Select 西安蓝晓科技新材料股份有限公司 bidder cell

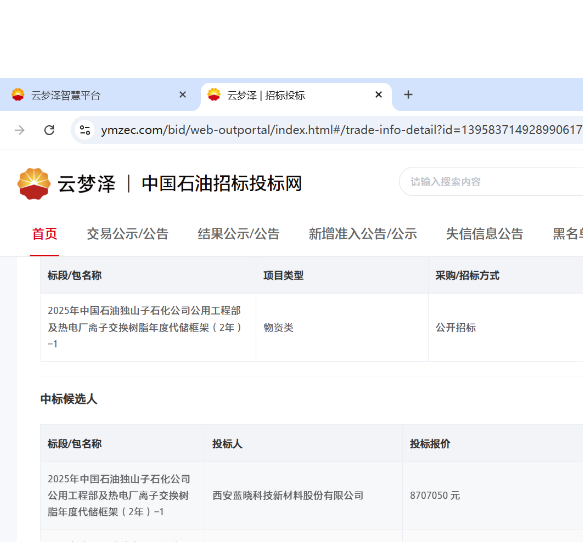pyautogui.click(x=303, y=496)
